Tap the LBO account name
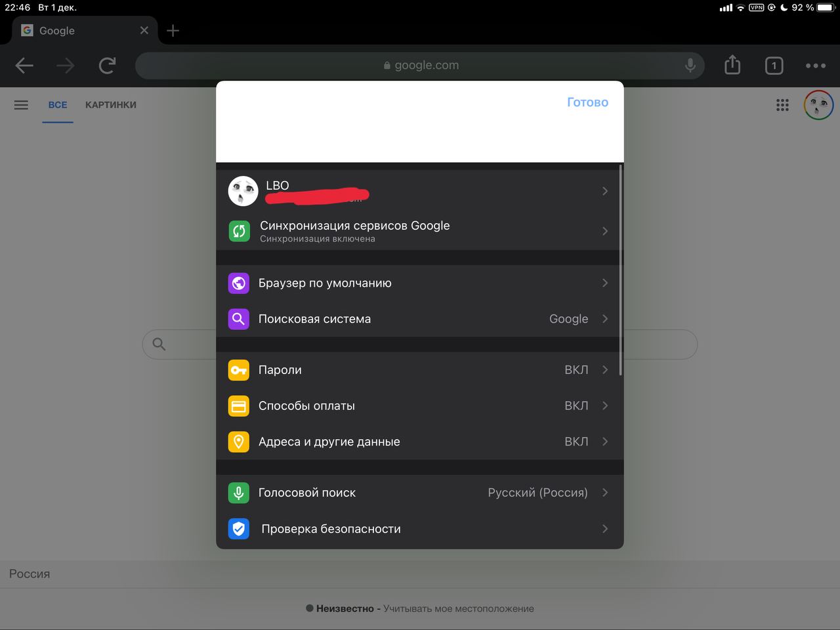 coord(278,186)
